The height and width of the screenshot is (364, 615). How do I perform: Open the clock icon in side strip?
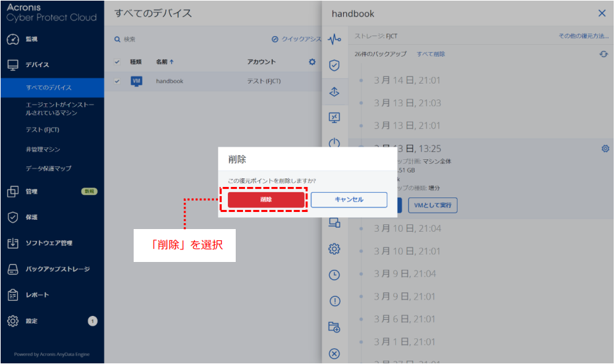tap(334, 275)
